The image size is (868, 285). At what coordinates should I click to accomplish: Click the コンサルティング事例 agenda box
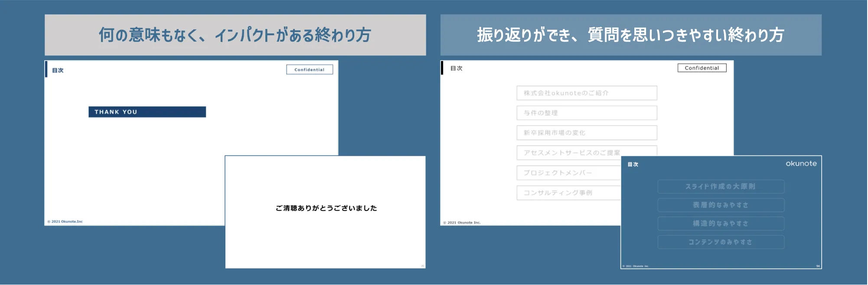click(x=568, y=193)
